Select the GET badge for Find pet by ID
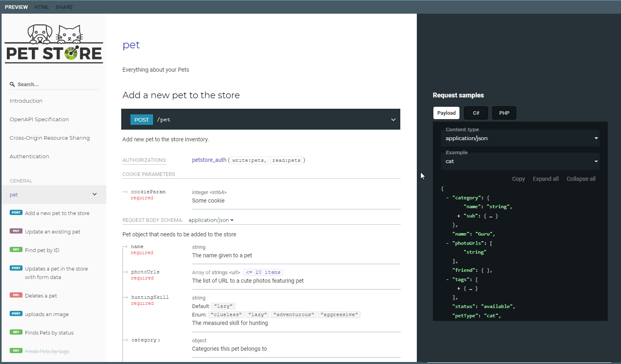The image size is (621, 364). 16,249
